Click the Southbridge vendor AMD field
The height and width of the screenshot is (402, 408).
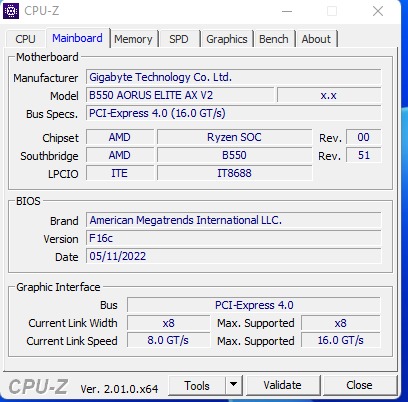pos(120,155)
